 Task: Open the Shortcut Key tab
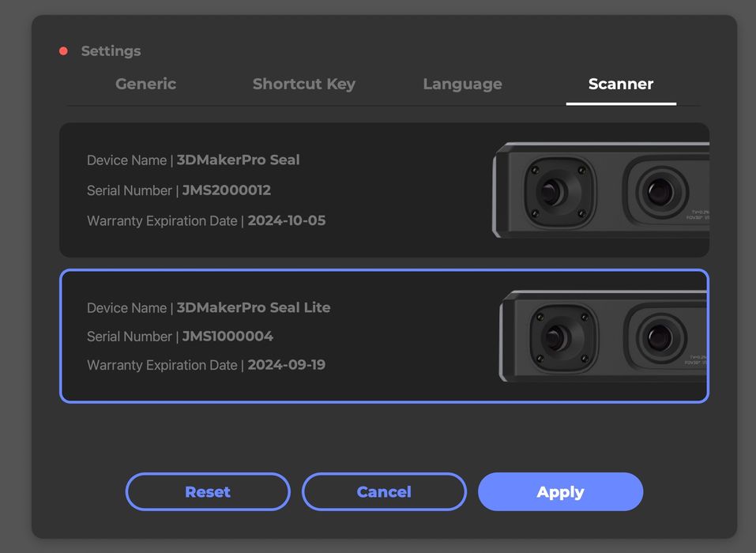click(x=303, y=84)
